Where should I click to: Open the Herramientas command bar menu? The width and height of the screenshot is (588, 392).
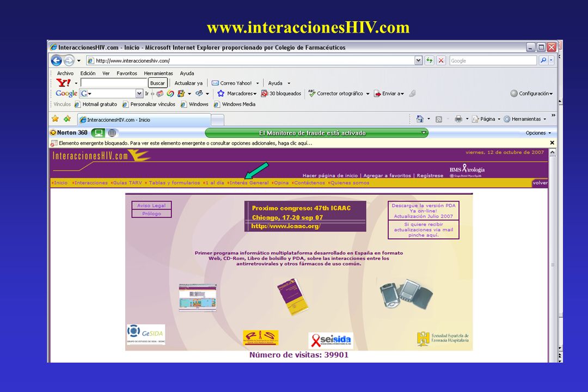pos(525,119)
